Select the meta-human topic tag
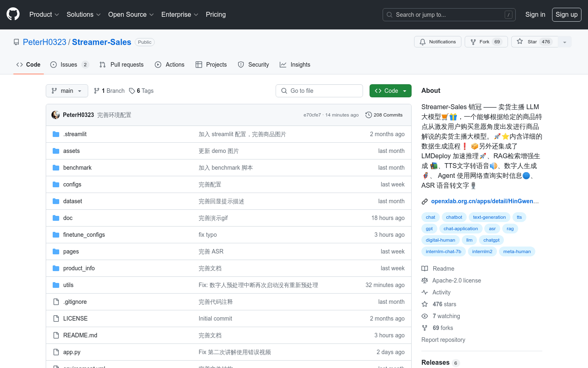Viewport: 588px width, 368px height. tap(517, 251)
